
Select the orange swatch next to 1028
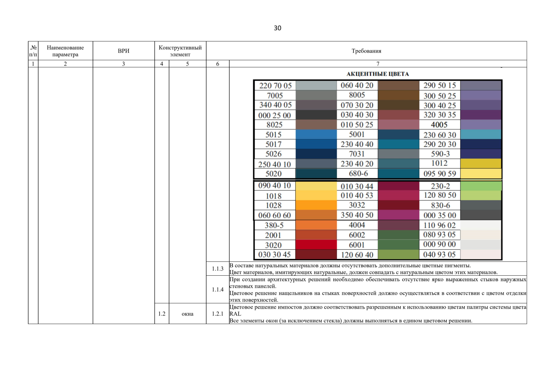(x=316, y=205)
